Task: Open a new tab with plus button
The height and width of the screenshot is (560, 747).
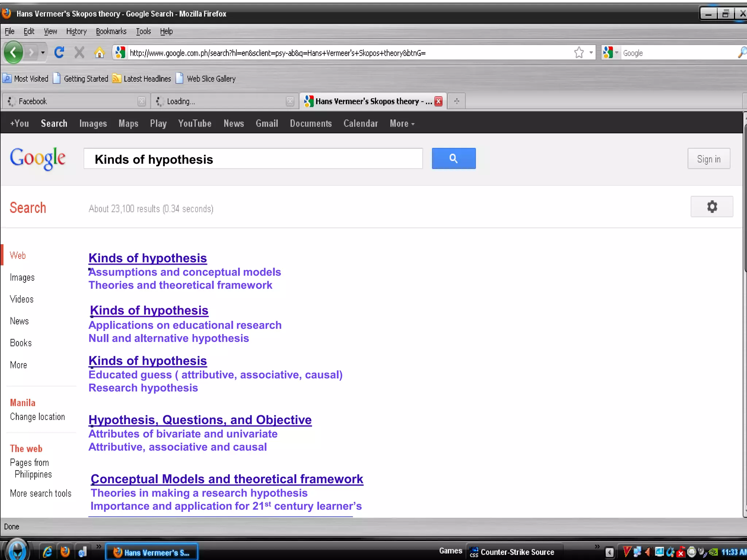Action: click(457, 101)
